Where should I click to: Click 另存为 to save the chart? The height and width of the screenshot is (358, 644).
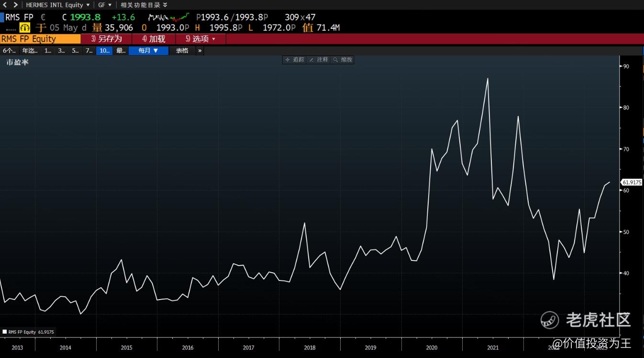106,39
